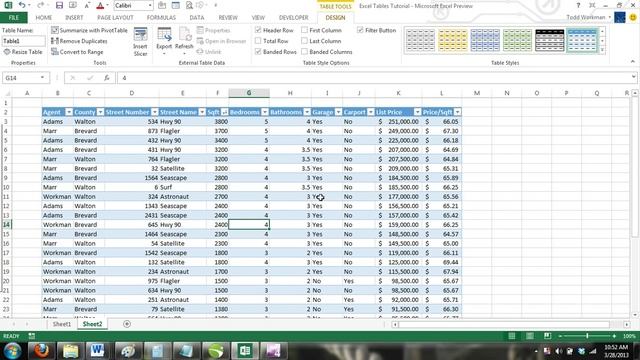Click the Save icon in quick access toolbar

[x=59, y=5]
